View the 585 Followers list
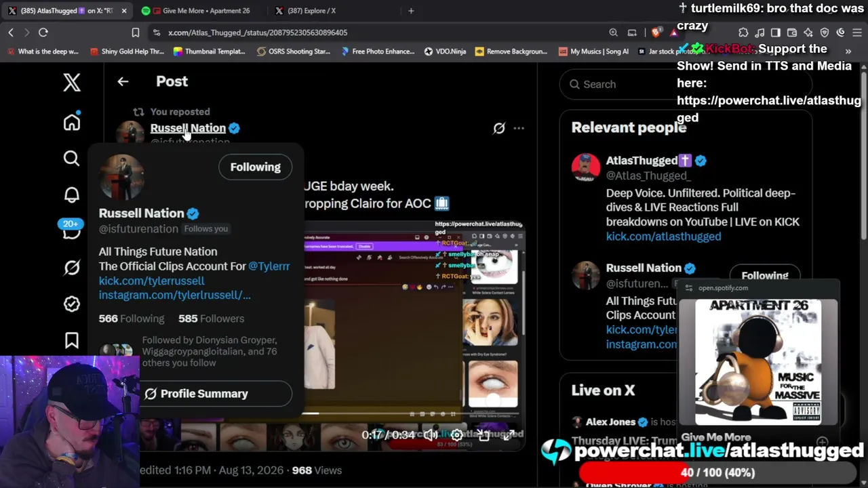 [x=211, y=319]
